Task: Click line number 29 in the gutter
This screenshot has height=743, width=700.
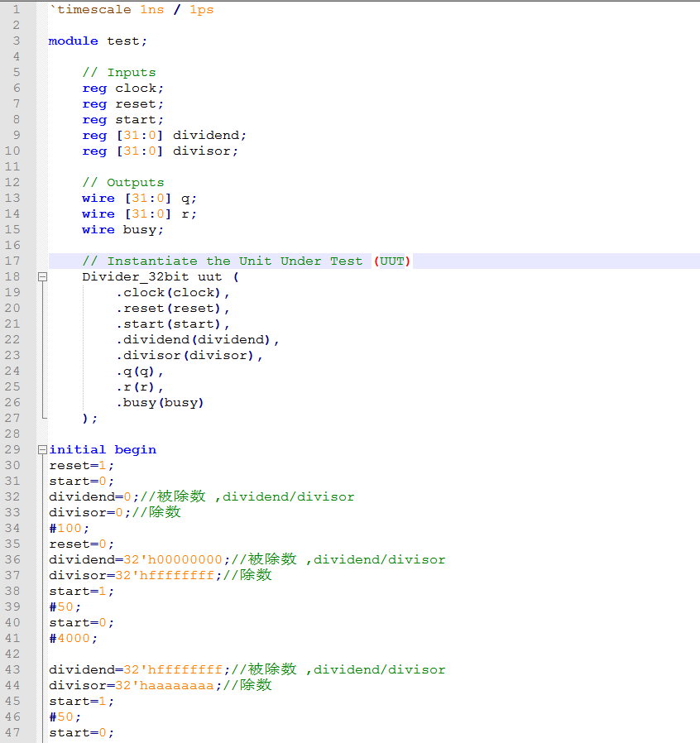Action: [x=16, y=449]
